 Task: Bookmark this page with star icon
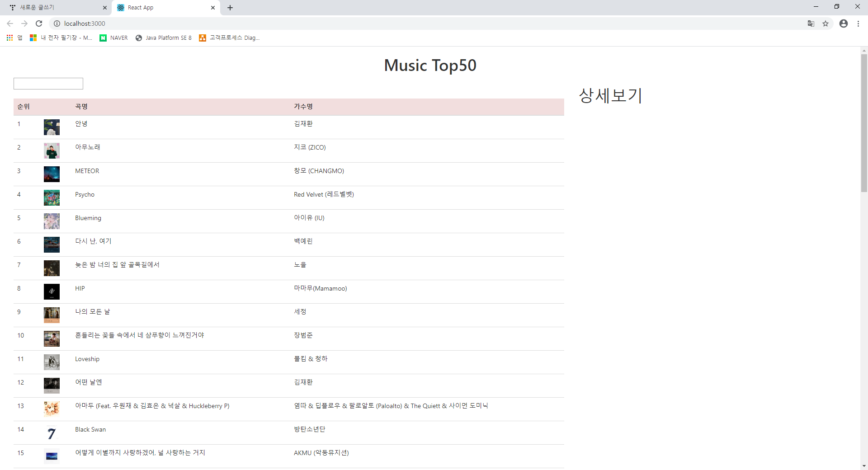click(x=826, y=23)
